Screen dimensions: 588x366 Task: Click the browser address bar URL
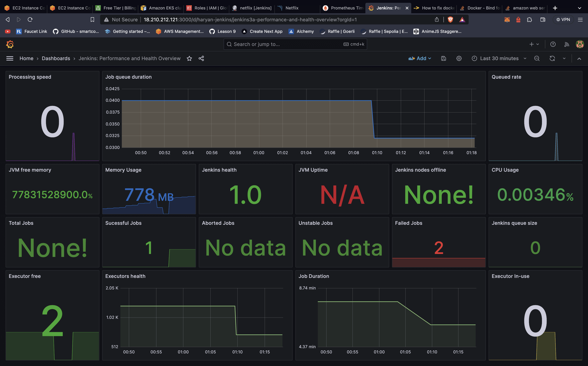tap(250, 20)
